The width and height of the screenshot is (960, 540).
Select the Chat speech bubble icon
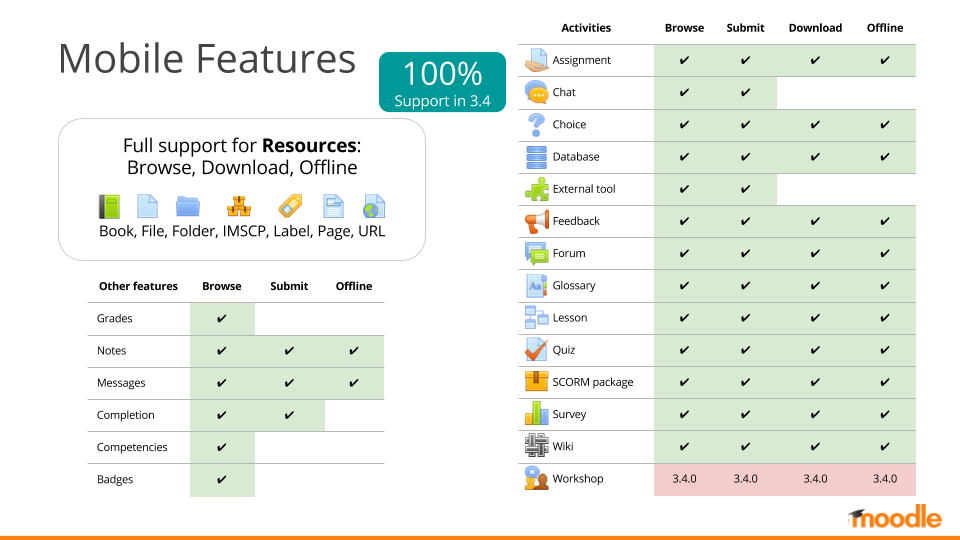click(536, 92)
